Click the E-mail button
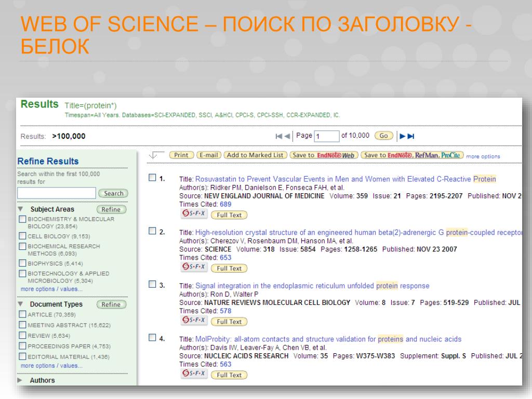Viewport: 532px width, 399px height. click(209, 155)
